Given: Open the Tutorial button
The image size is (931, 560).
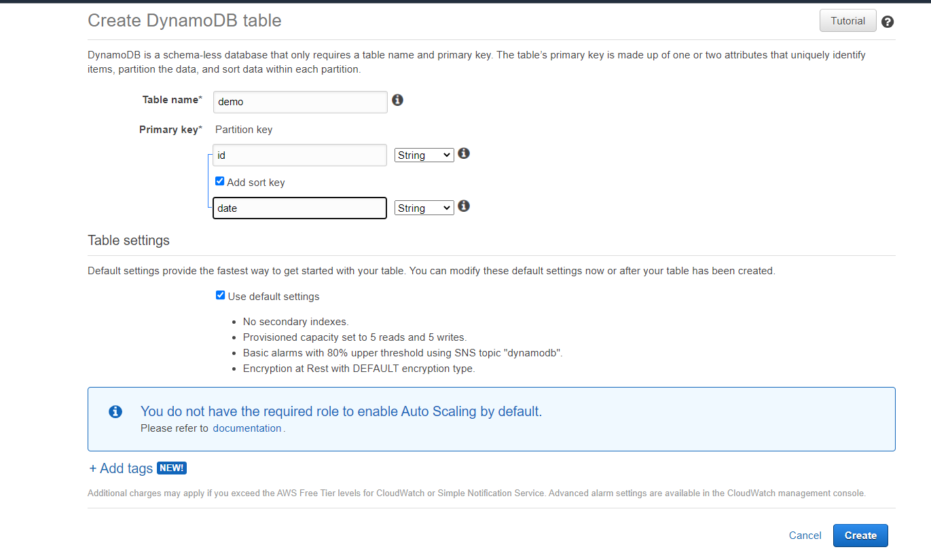Looking at the screenshot, I should (x=847, y=21).
